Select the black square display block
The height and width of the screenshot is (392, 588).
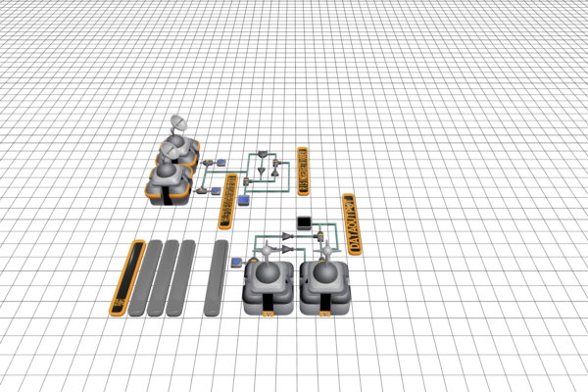pyautogui.click(x=304, y=222)
